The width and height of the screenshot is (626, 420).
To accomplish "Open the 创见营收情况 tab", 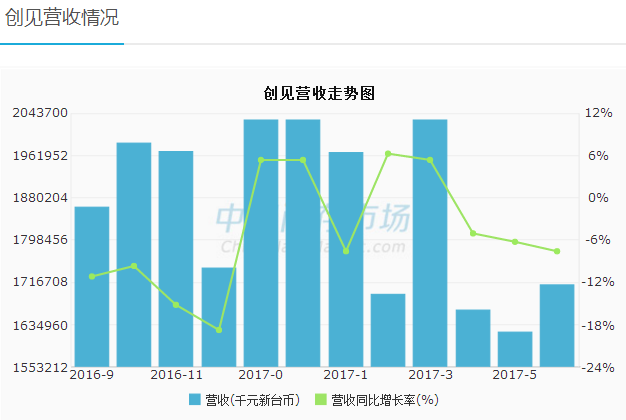I will point(62,19).
